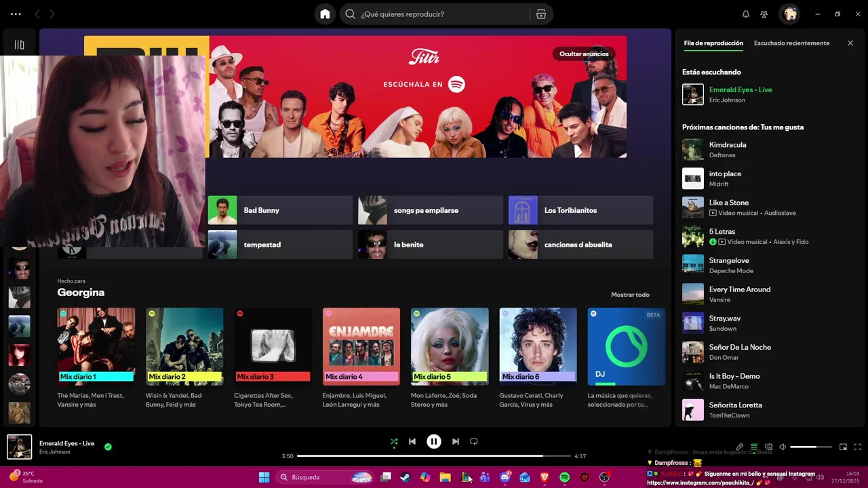The width and height of the screenshot is (868, 488).
Task: Open songs pa empilarse playlist tile
Action: tap(431, 210)
